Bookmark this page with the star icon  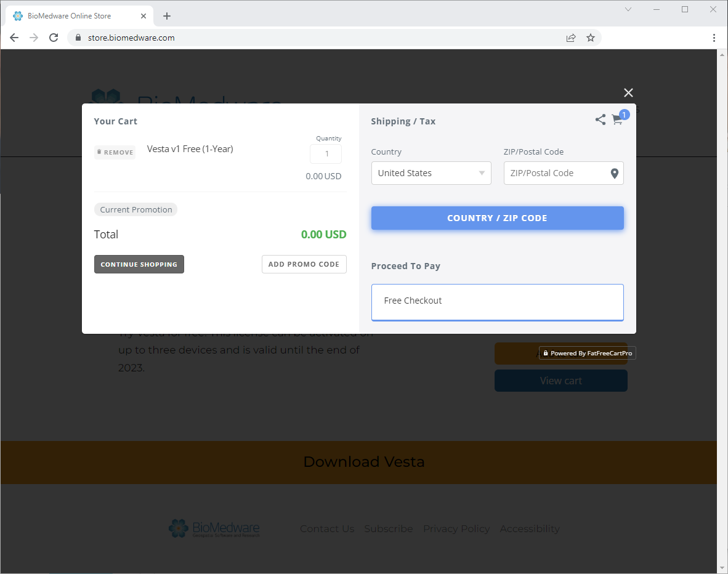[591, 38]
